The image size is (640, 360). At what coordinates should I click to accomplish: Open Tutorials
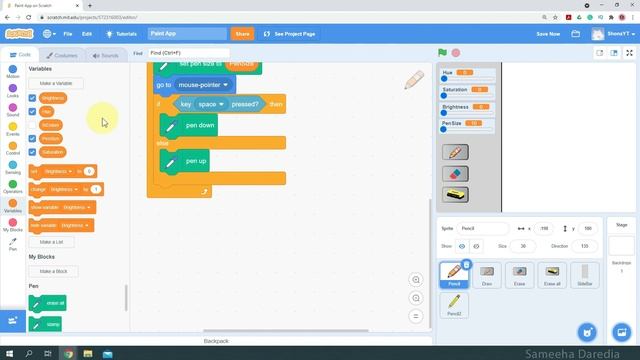point(121,34)
